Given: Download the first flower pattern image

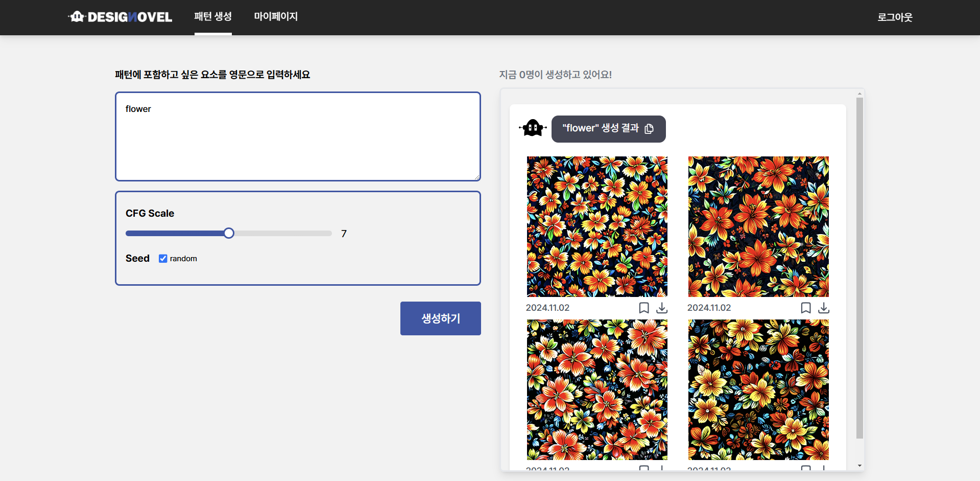Looking at the screenshot, I should (662, 308).
